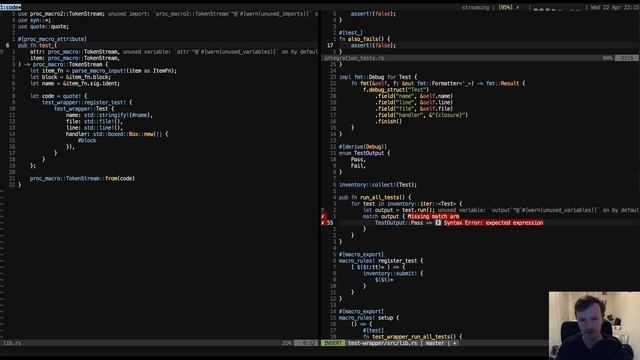
Task: Place cursor on '#[proc_macro_attribute]' line
Action: [x=52, y=39]
